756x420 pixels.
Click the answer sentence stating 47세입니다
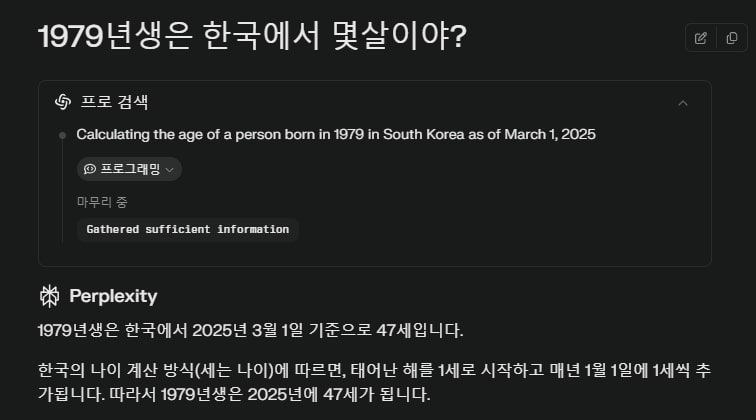coord(250,330)
